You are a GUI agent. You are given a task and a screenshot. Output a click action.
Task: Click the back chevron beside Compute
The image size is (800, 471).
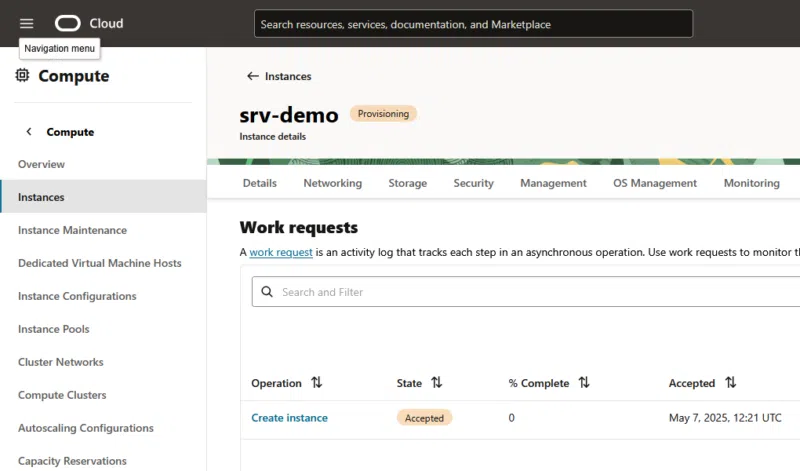(29, 132)
